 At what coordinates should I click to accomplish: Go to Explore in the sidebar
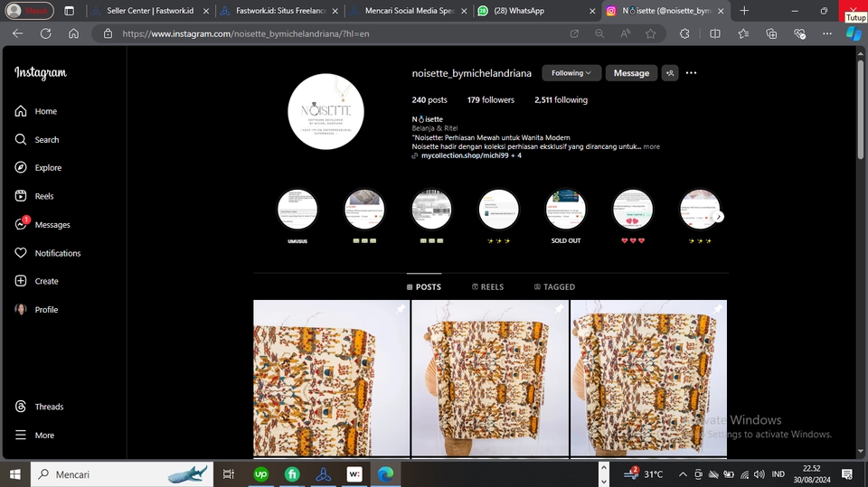(38, 168)
